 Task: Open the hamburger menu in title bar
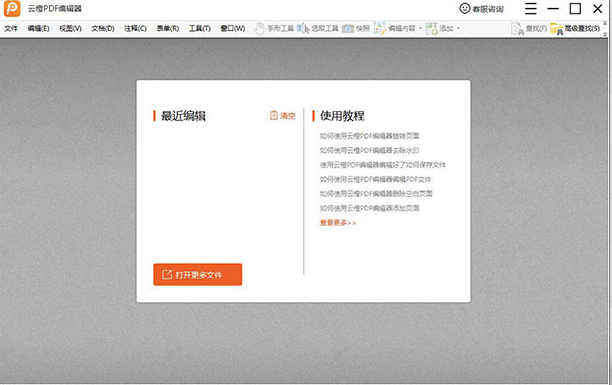point(530,9)
